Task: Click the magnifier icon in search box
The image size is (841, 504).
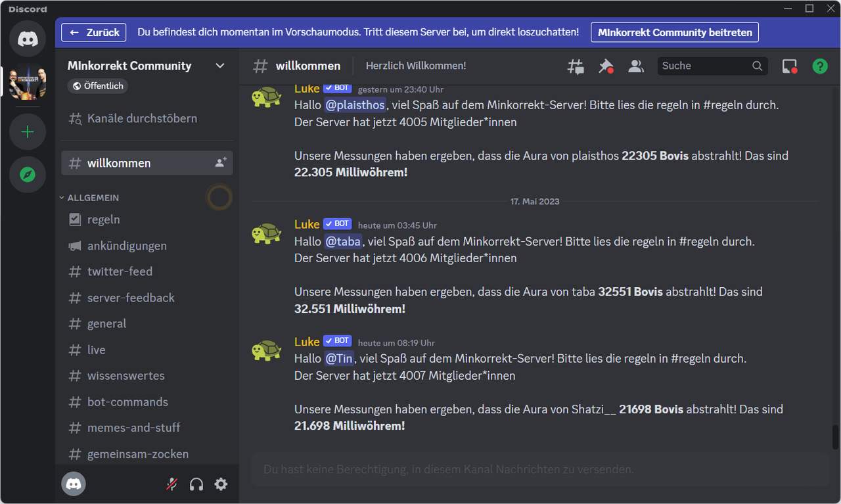Action: pyautogui.click(x=757, y=66)
